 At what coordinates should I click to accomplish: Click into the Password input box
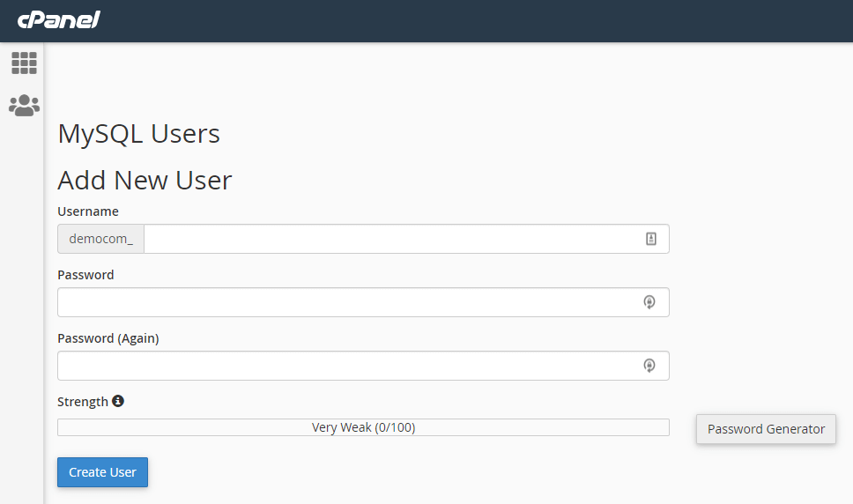coord(348,302)
